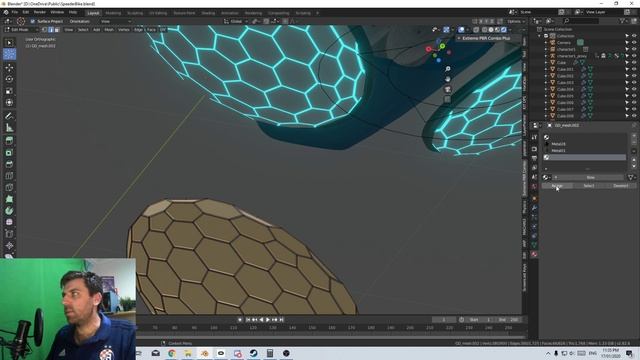Select the Measure tool
Screen dimensions: 640x360
pos(9,128)
